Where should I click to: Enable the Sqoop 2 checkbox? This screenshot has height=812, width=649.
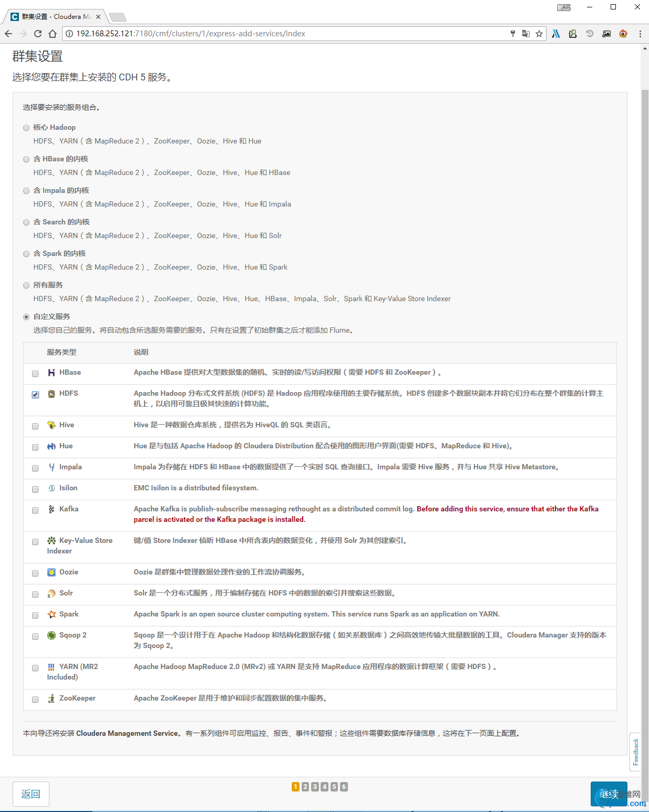tap(35, 636)
